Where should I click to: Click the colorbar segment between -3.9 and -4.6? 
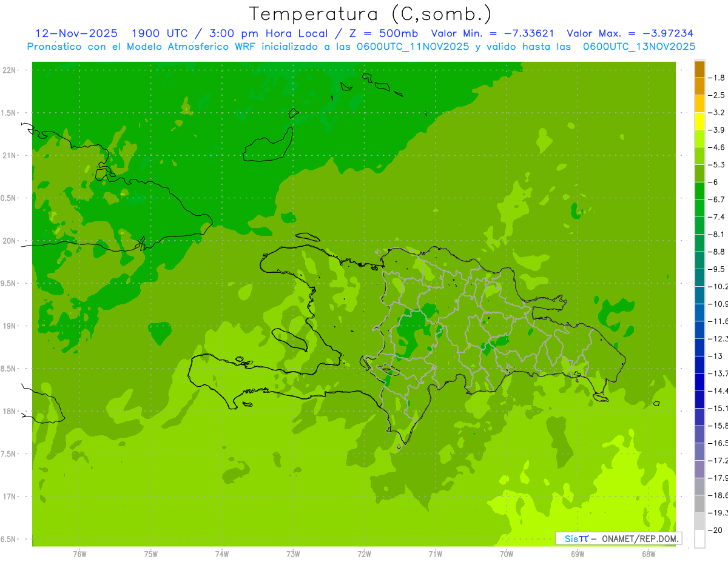699,139
